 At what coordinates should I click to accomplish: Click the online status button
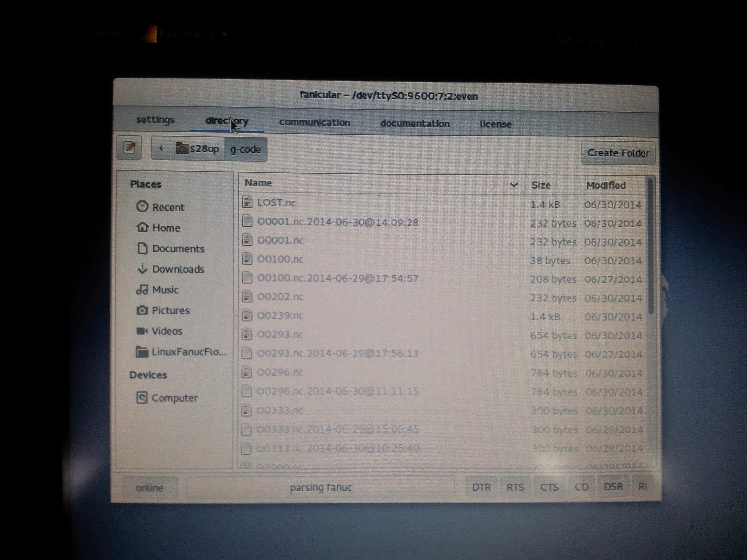tap(150, 488)
